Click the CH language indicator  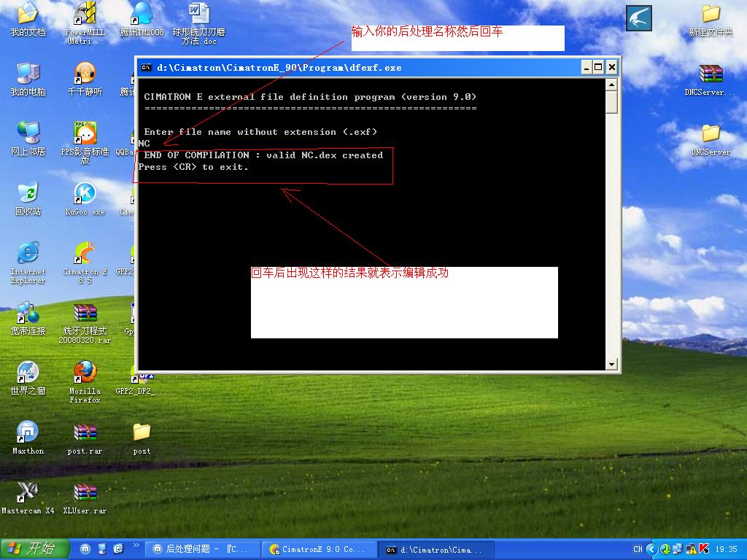638,549
